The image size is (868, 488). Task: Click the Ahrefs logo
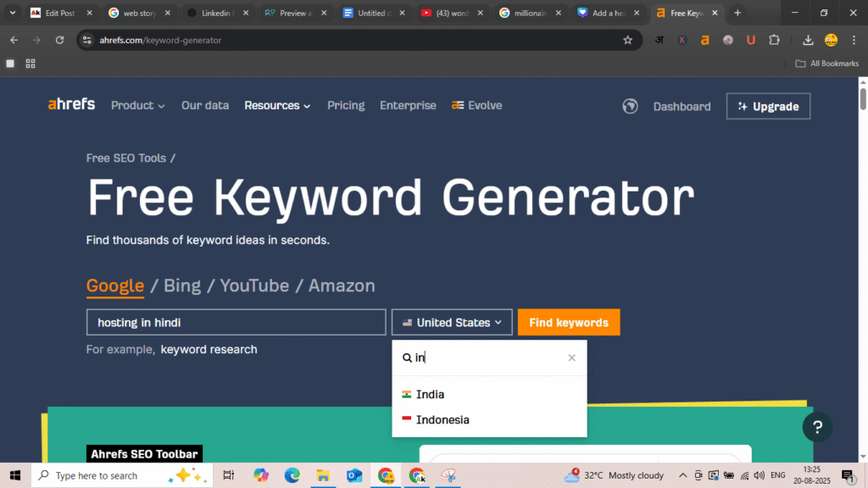coord(71,104)
